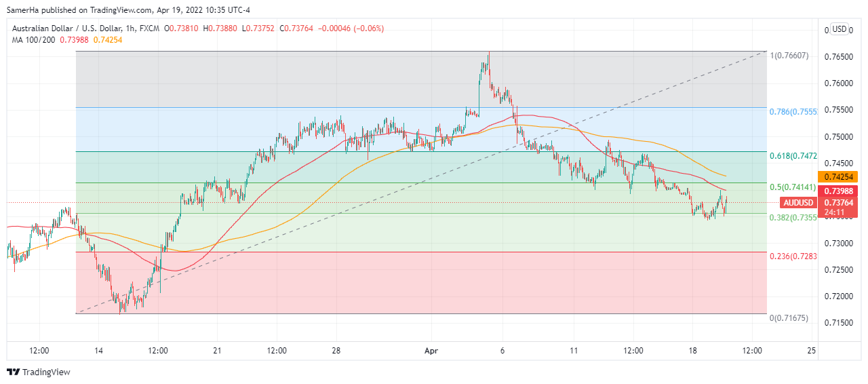This screenshot has width=868, height=384.
Task: Click the 0(0.71675) Fibonacci bottom label
Action: [789, 318]
